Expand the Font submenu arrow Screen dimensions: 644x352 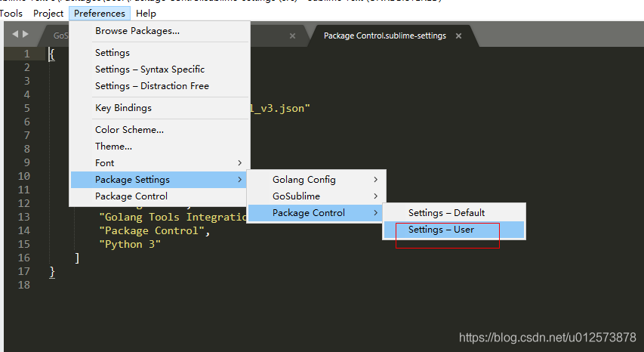pos(240,163)
